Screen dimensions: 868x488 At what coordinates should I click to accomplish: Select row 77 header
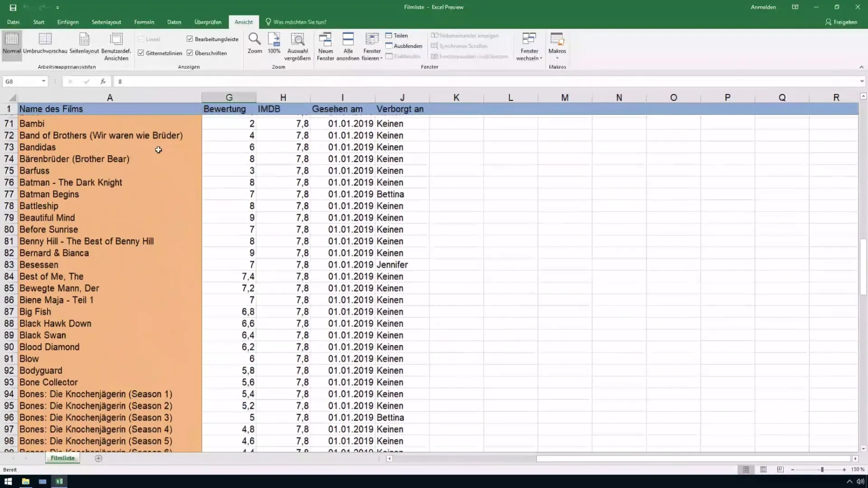tap(9, 194)
